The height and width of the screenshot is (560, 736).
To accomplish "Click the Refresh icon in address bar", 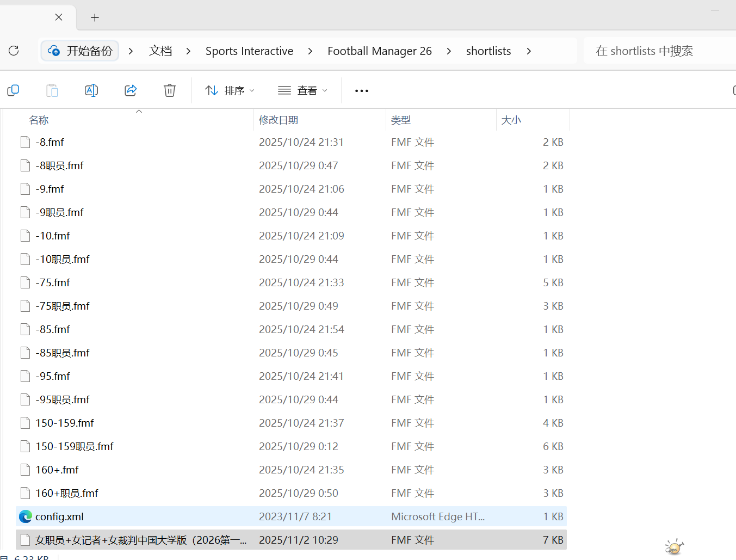I will [14, 51].
